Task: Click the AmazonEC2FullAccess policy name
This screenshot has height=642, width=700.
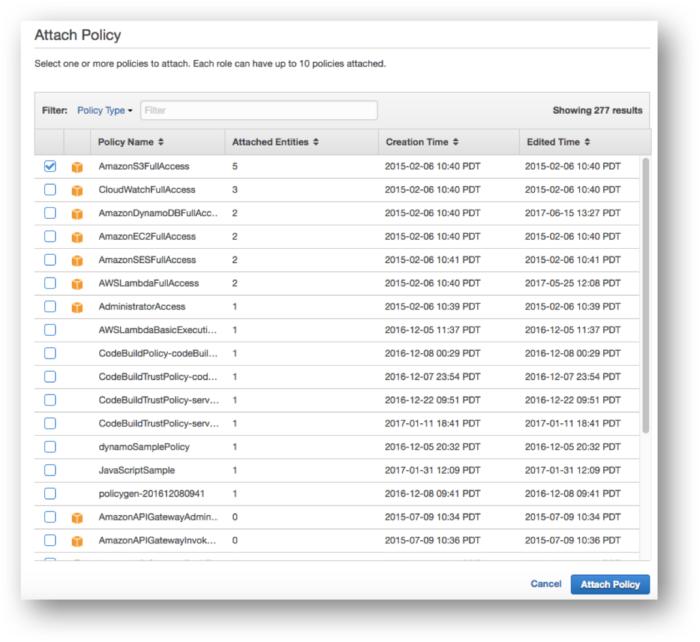Action: (147, 236)
